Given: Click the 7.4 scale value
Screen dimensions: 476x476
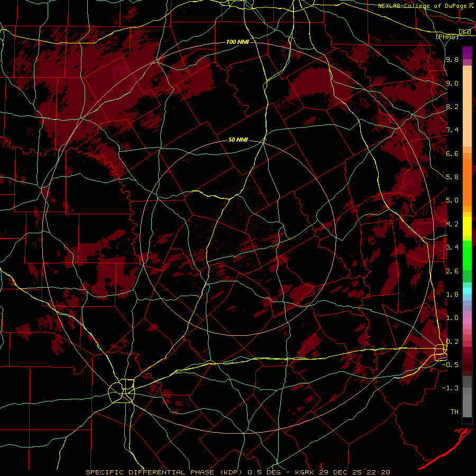Looking at the screenshot, I should (x=452, y=130).
